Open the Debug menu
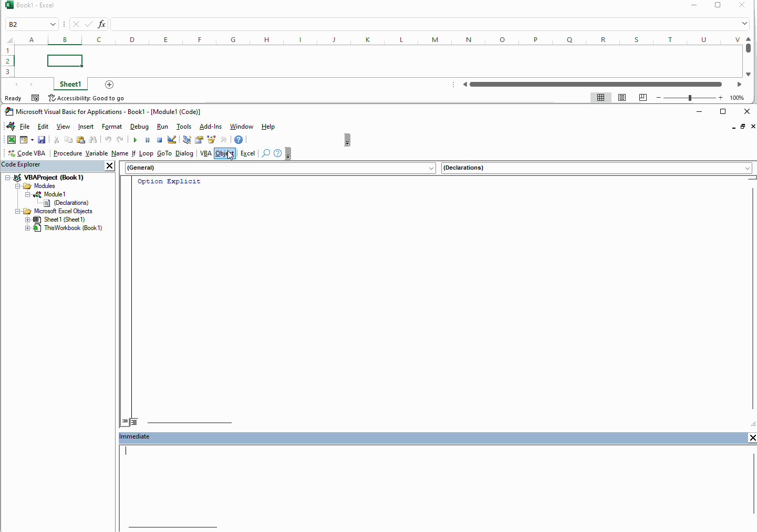This screenshot has height=532, width=757. coord(139,127)
